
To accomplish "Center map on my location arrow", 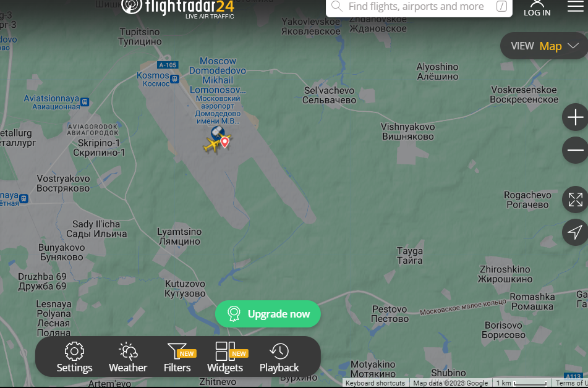I will click(575, 232).
